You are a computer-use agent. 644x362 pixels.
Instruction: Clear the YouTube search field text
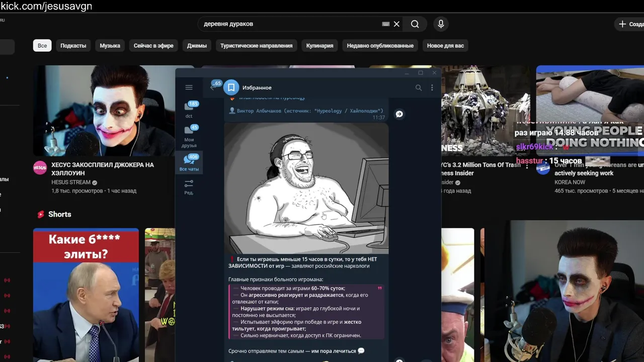point(396,24)
